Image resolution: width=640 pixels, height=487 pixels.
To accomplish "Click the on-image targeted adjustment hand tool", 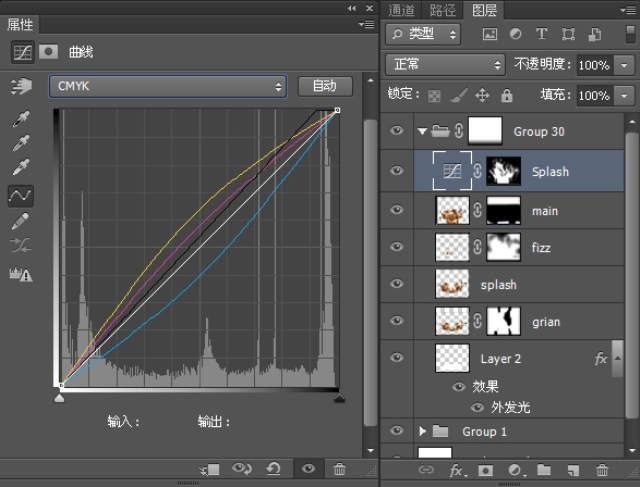I will [x=20, y=87].
